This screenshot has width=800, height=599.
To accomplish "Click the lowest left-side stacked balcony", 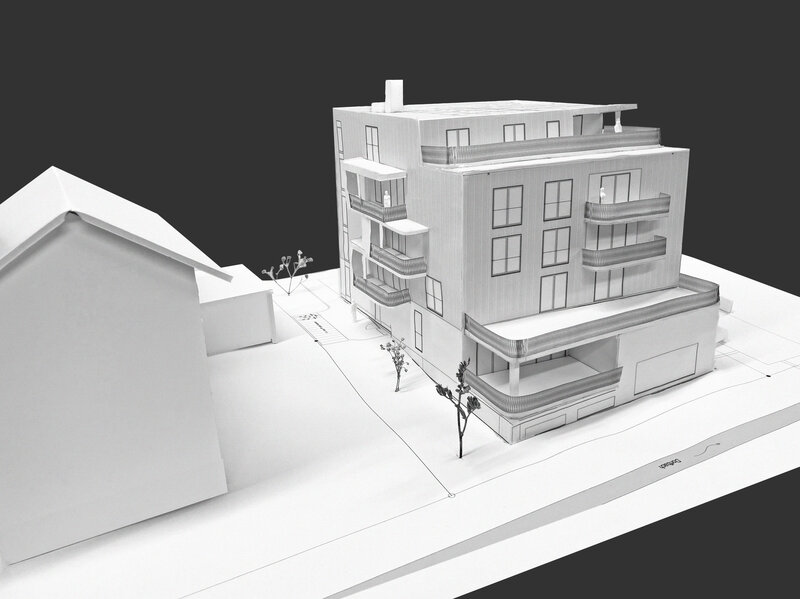I will (379, 290).
